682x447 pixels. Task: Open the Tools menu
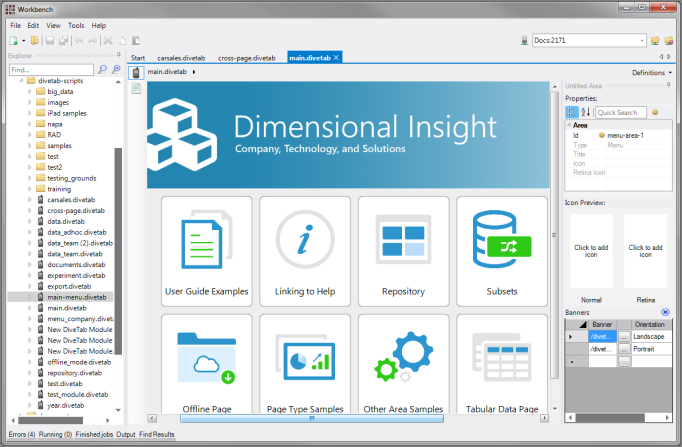pos(76,25)
